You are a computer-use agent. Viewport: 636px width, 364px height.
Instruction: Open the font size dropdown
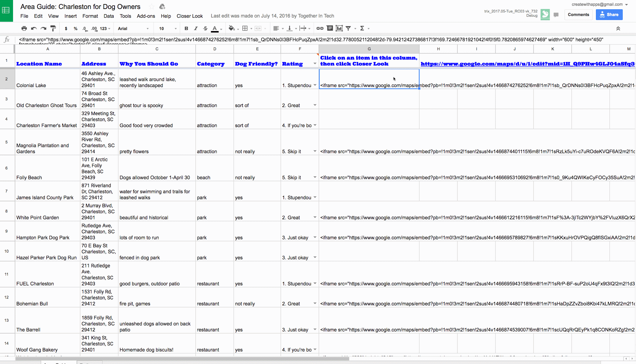point(168,29)
